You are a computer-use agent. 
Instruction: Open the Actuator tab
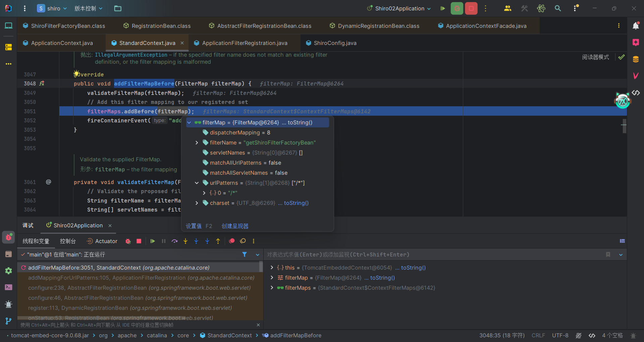pos(102,241)
